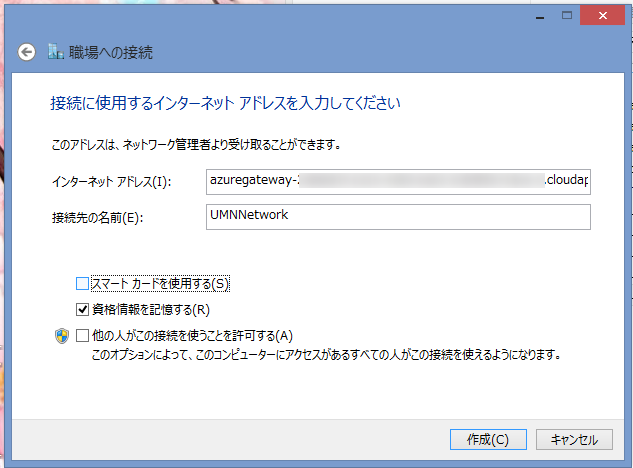Click the text このアドレスは、ネットワーク管理者より受け取ることができます。

point(196,145)
